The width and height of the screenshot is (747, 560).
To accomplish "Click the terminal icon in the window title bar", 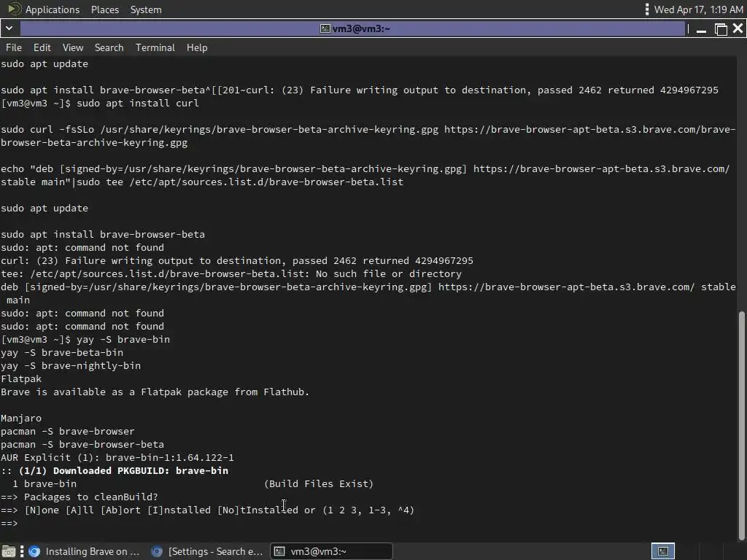I will [325, 28].
